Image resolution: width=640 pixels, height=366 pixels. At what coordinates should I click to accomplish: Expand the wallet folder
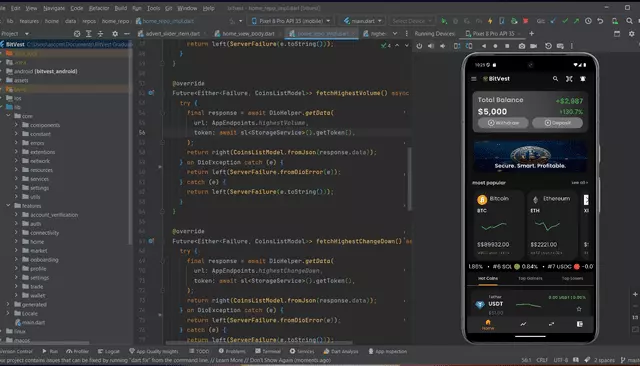[x=16, y=295]
